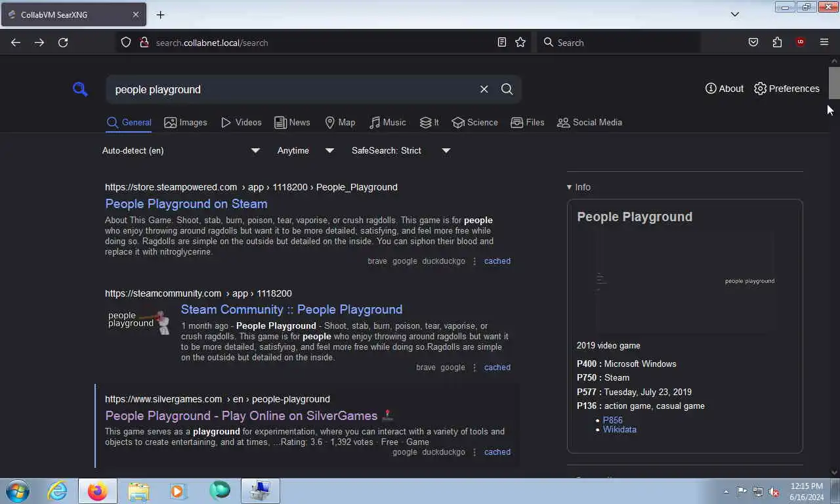Switch to the Map search tab
The width and height of the screenshot is (840, 504).
[x=340, y=122]
